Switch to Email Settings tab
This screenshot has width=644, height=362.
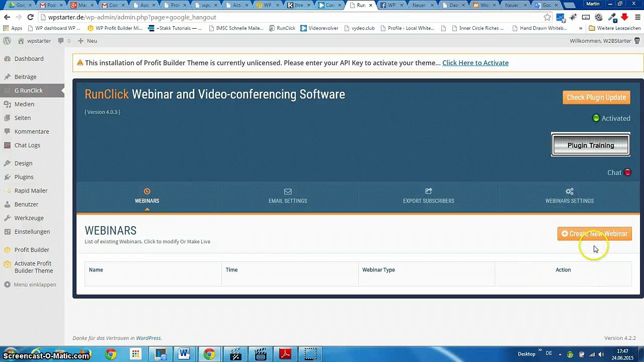click(x=288, y=196)
